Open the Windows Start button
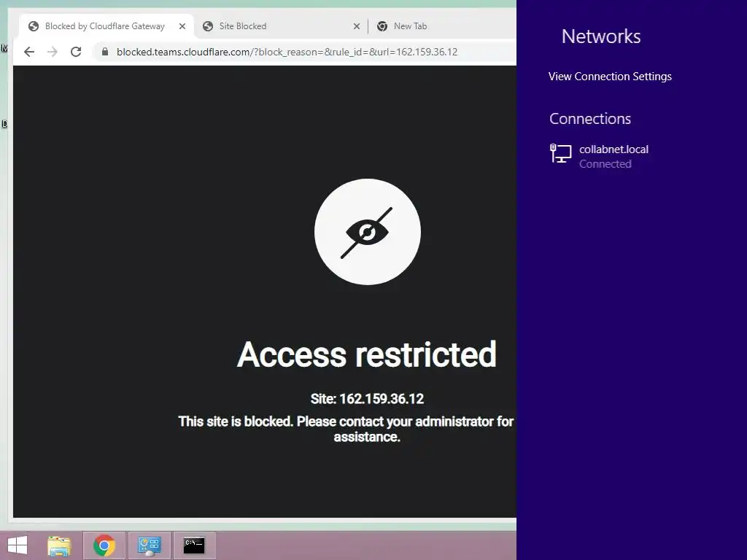Image resolution: width=747 pixels, height=560 pixels. [18, 545]
